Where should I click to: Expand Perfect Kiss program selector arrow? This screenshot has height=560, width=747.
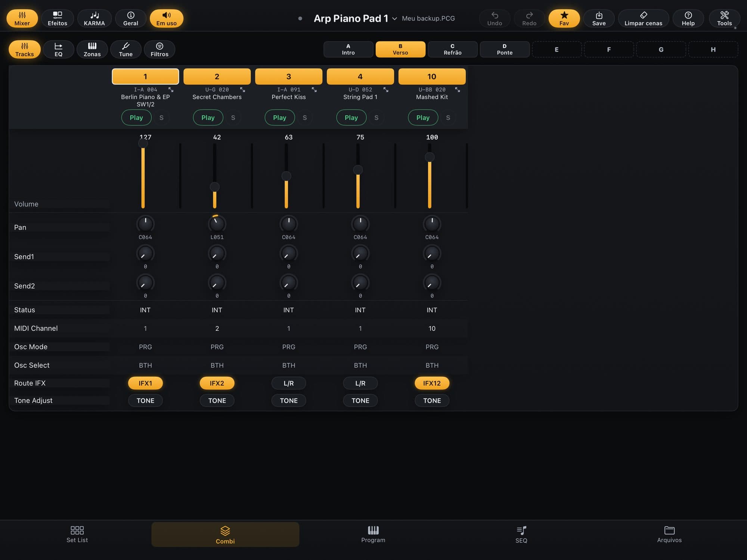314,90
